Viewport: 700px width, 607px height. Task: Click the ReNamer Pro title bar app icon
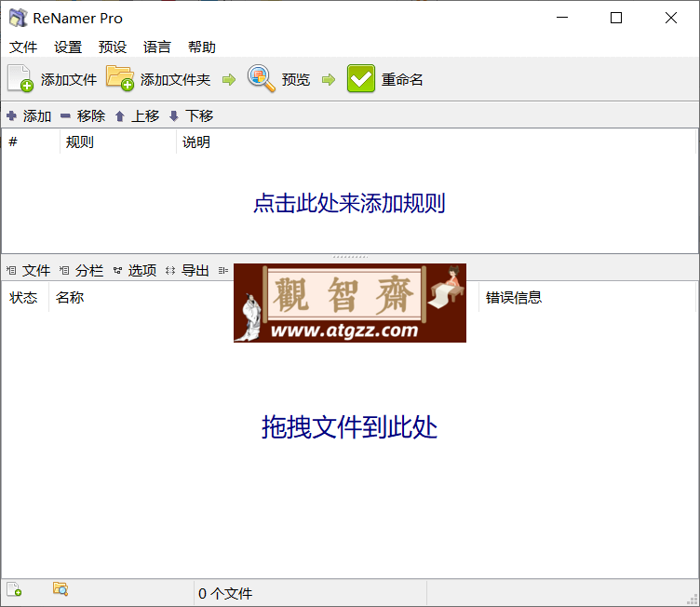click(x=19, y=18)
